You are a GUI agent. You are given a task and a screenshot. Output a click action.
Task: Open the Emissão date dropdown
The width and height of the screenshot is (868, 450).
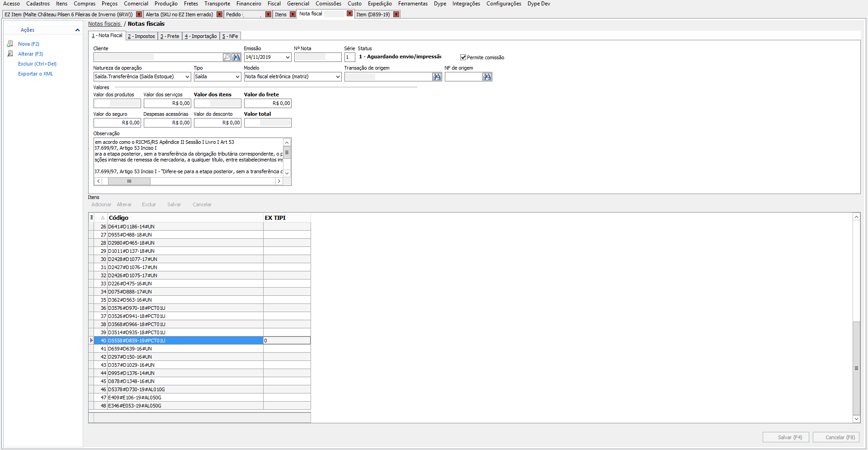point(288,57)
